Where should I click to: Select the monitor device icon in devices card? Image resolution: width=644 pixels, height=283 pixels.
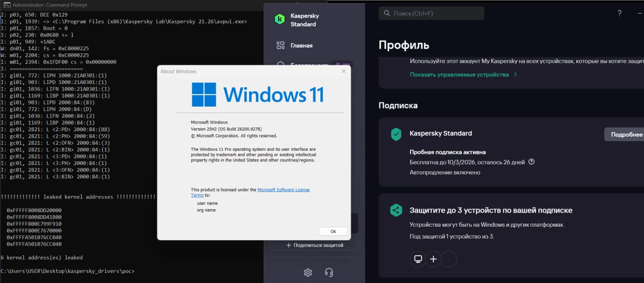[x=418, y=259]
